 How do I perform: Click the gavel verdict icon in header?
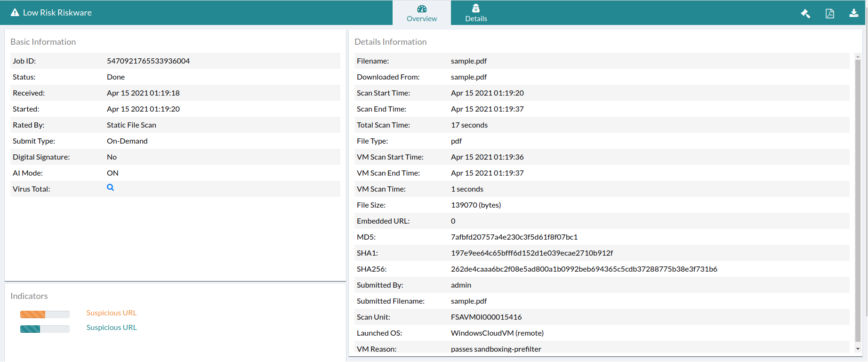[805, 14]
